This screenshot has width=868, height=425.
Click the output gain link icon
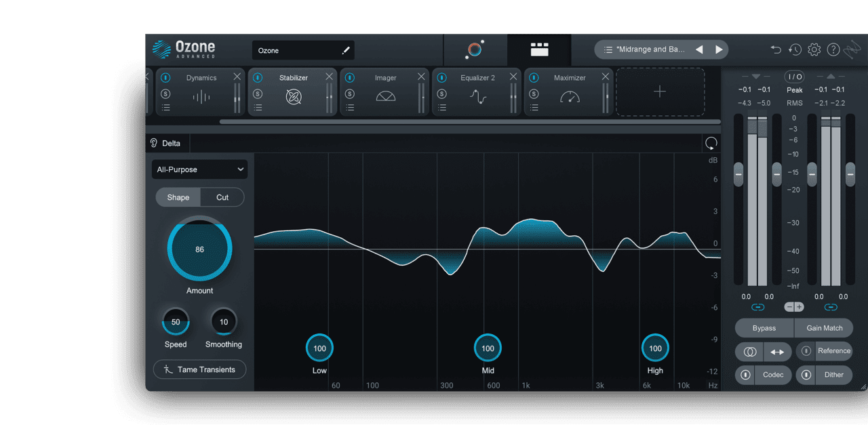(x=831, y=307)
